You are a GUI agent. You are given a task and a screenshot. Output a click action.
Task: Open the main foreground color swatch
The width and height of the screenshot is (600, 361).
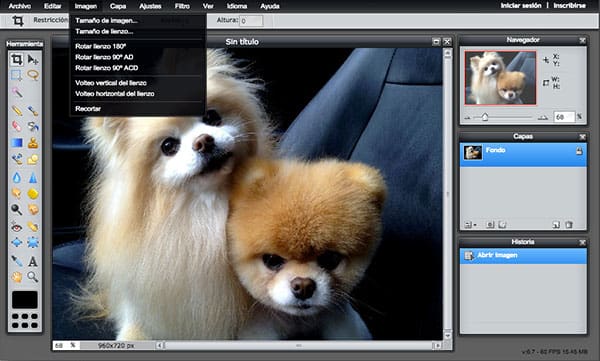pyautogui.click(x=25, y=299)
